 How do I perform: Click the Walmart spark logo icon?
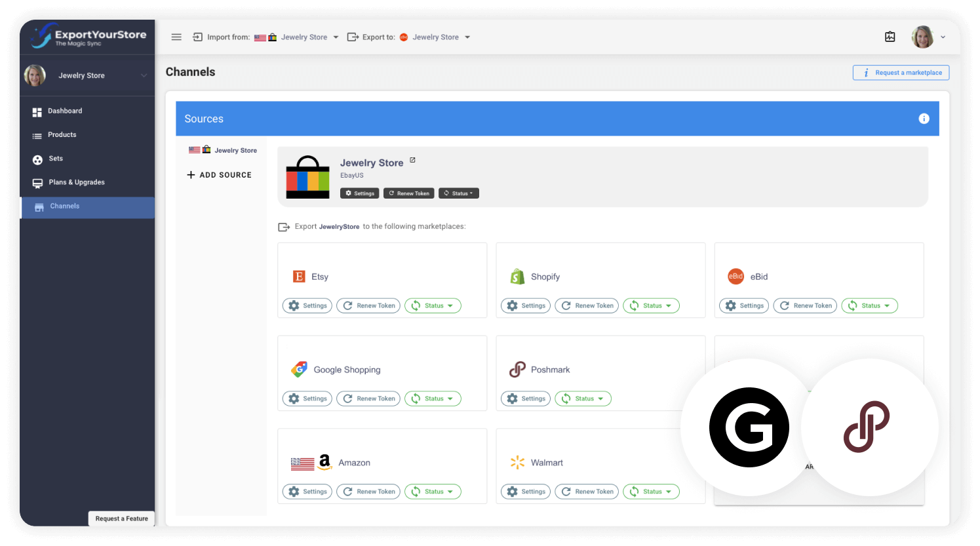pyautogui.click(x=517, y=463)
